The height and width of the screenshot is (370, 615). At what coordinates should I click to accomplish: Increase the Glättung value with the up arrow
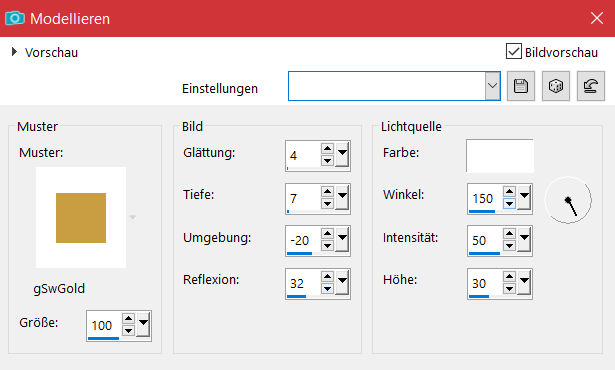coord(327,149)
